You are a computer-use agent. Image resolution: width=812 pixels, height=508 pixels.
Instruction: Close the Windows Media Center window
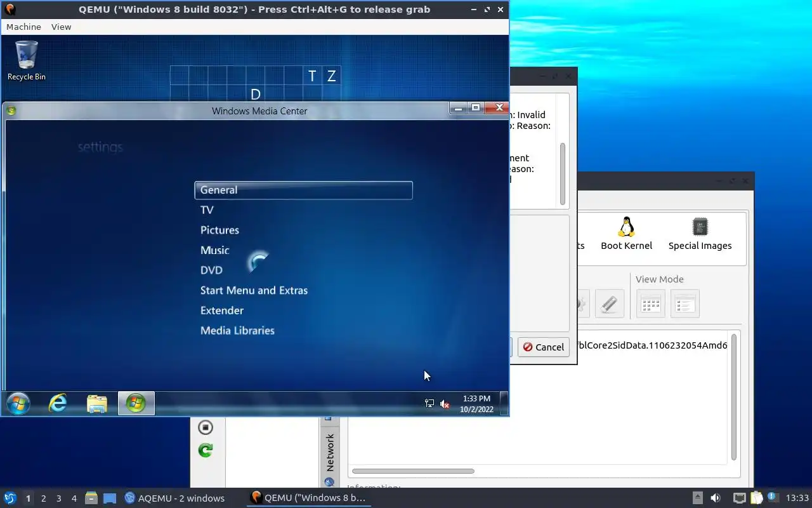[x=497, y=109]
